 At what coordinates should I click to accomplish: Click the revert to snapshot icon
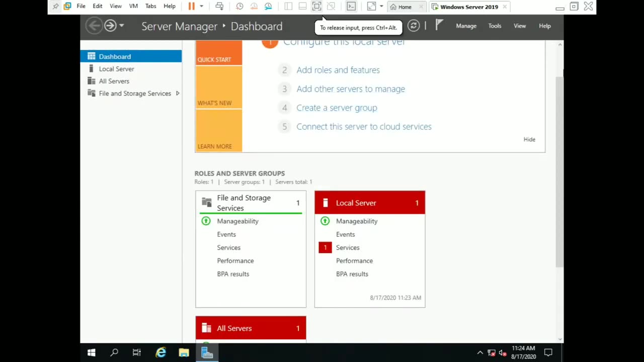coord(254,7)
